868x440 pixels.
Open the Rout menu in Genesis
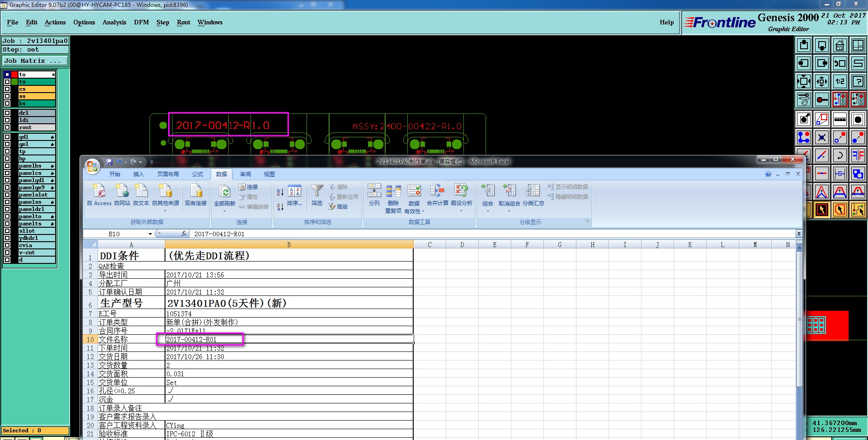pos(184,22)
